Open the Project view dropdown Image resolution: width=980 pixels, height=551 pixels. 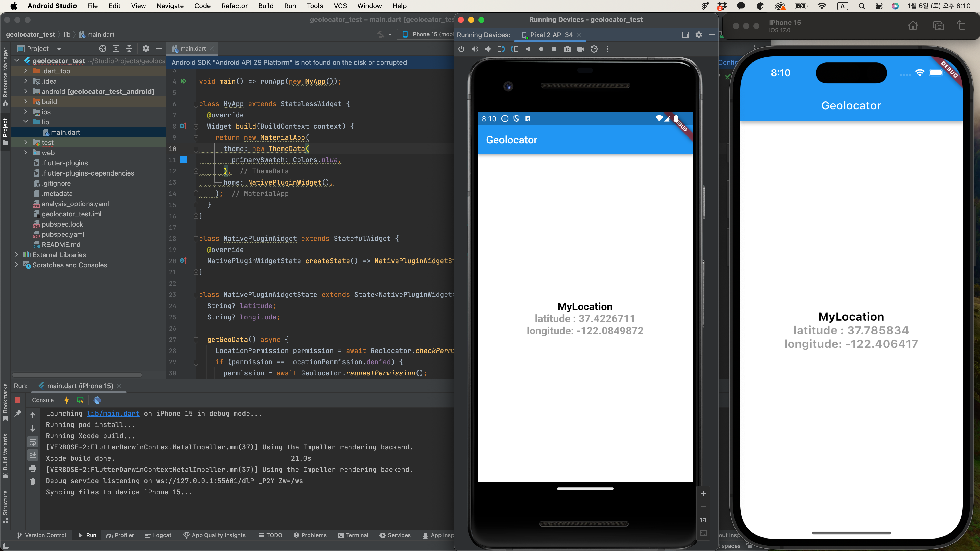tap(59, 49)
